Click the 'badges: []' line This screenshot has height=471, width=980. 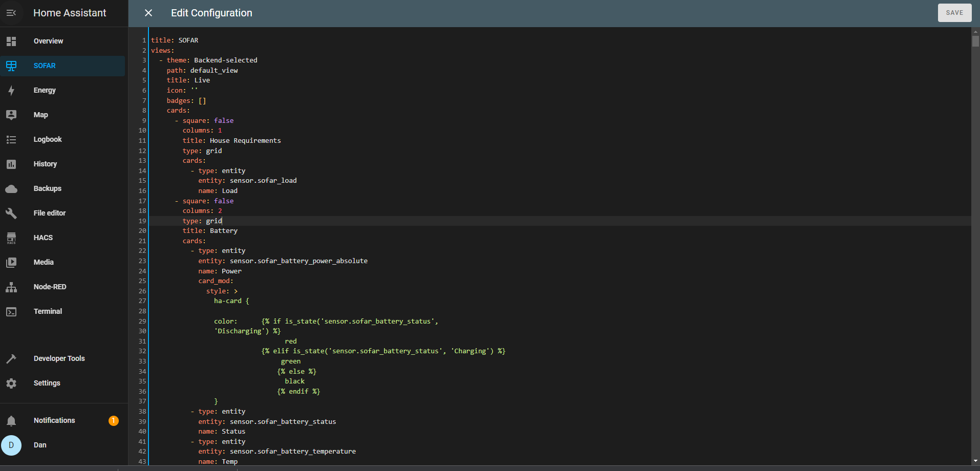(x=186, y=100)
